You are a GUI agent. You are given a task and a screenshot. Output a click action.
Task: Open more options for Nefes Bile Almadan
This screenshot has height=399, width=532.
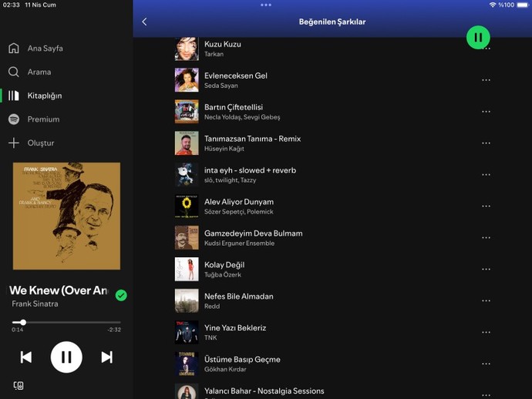[x=487, y=300]
